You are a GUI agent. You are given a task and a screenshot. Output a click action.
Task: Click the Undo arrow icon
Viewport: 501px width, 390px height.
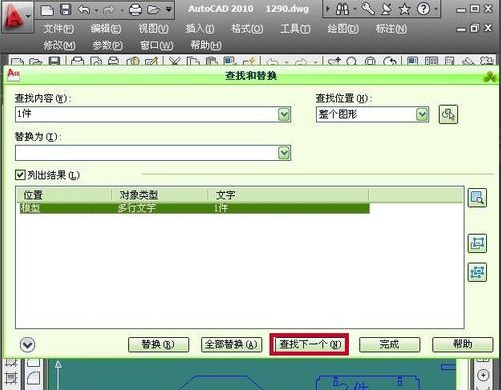(84, 10)
